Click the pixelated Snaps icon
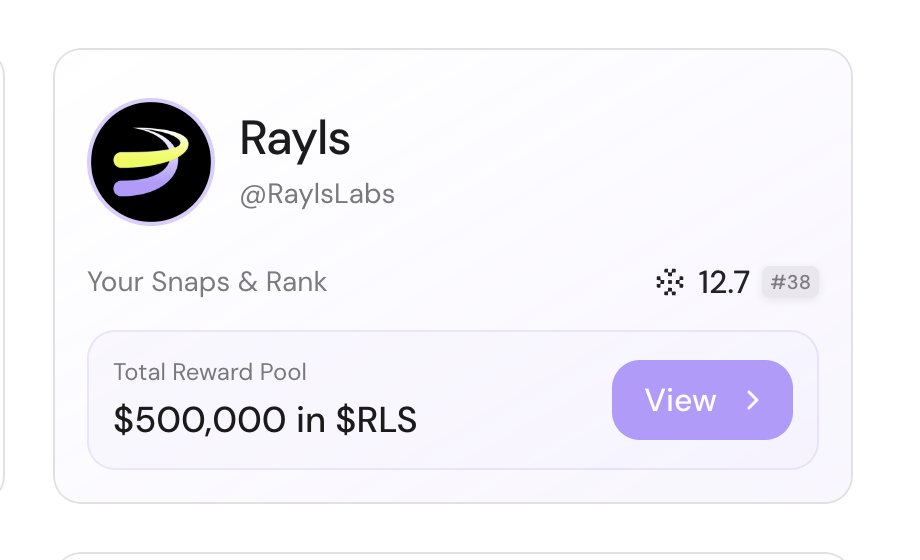Screen dimensions: 920x560 669,283
